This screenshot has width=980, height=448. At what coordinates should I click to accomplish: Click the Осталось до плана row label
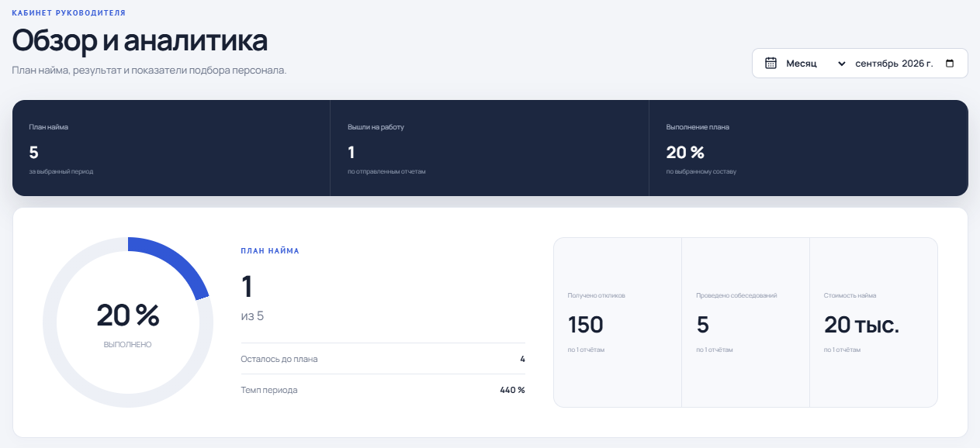tap(279, 359)
